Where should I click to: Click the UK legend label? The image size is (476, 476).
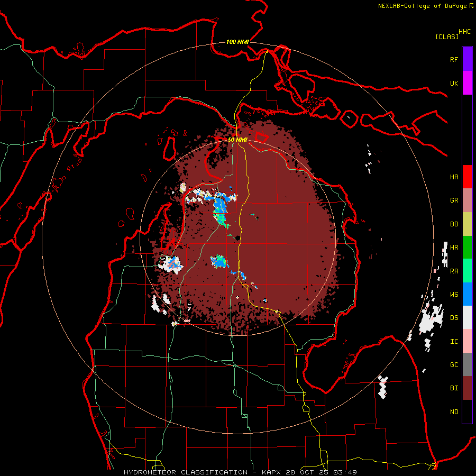pyautogui.click(x=454, y=83)
